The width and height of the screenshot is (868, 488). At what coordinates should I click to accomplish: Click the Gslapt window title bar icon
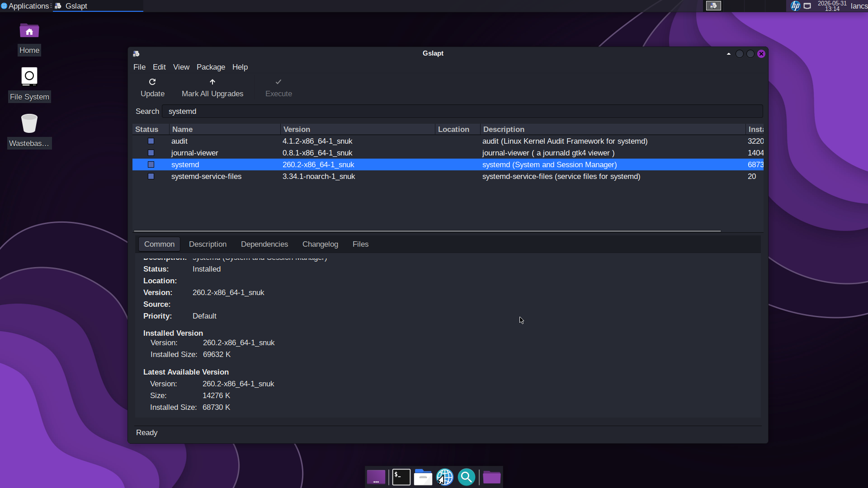(x=136, y=54)
